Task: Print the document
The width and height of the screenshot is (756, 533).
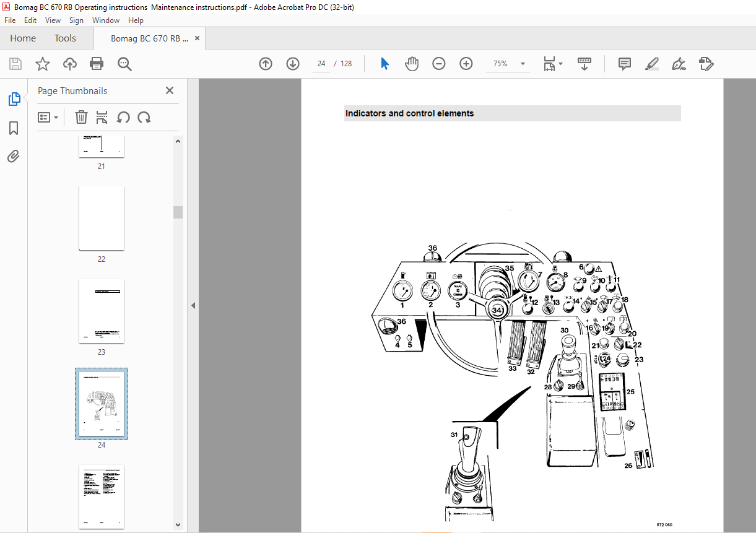Action: 97,64
